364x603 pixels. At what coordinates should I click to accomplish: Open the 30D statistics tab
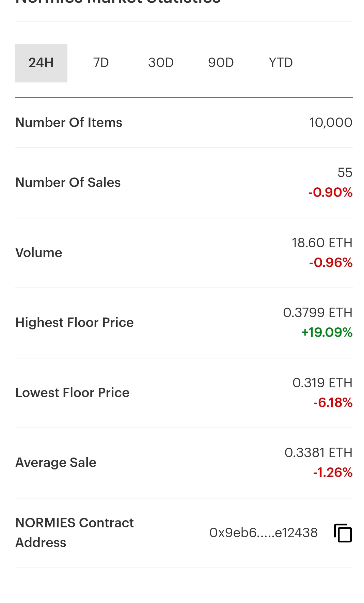[161, 63]
